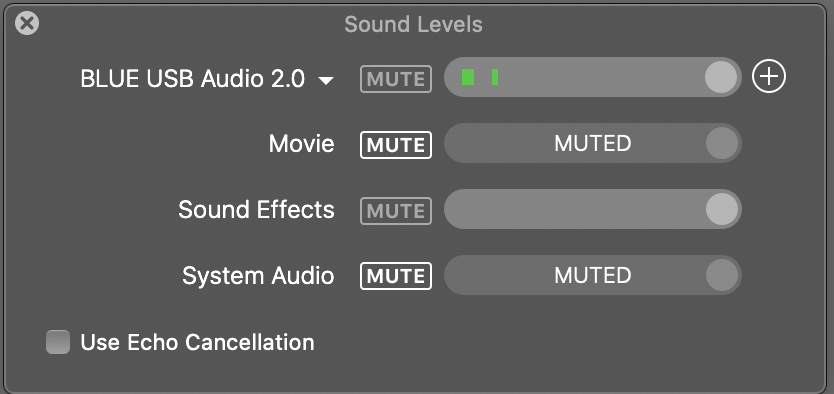Click the MUTED text on Movie slider

pyautogui.click(x=593, y=144)
